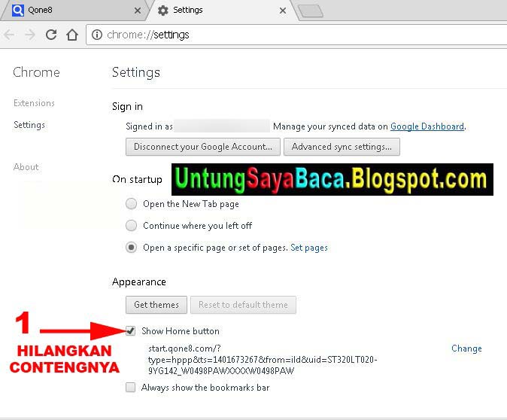Open the Home page icon in the toolbar
This screenshot has width=507, height=420.
coord(72,35)
